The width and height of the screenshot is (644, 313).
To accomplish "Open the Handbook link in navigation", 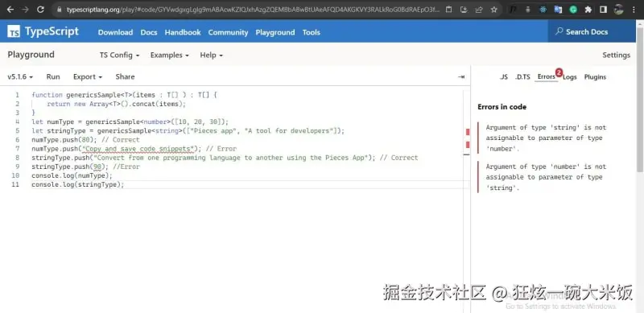I will click(183, 32).
